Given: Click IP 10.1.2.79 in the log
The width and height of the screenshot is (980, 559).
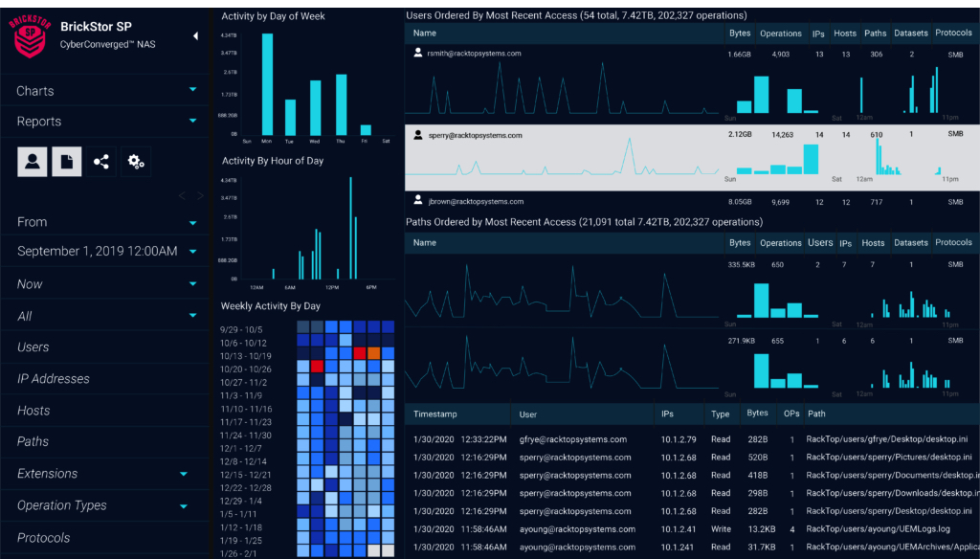Looking at the screenshot, I should pyautogui.click(x=679, y=439).
